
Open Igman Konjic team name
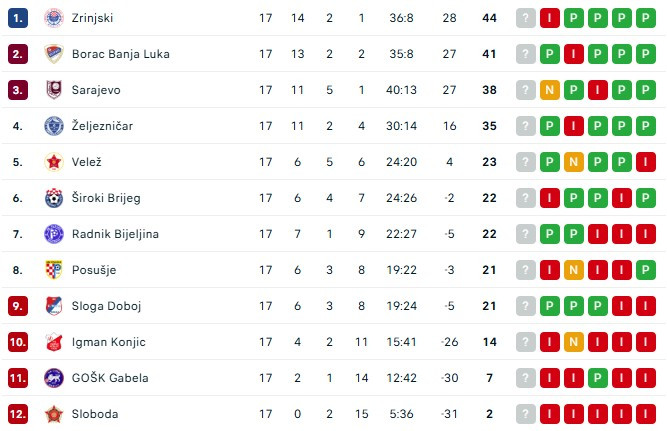108,342
